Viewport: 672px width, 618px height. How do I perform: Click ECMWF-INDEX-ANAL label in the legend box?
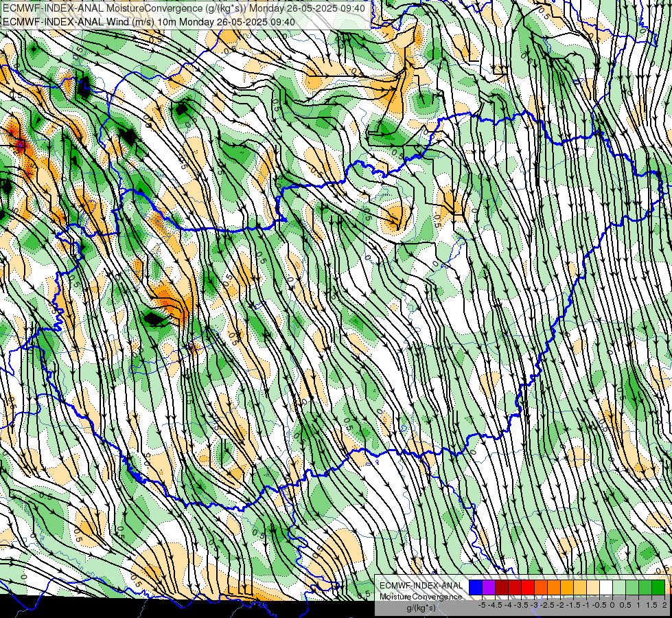point(421,586)
